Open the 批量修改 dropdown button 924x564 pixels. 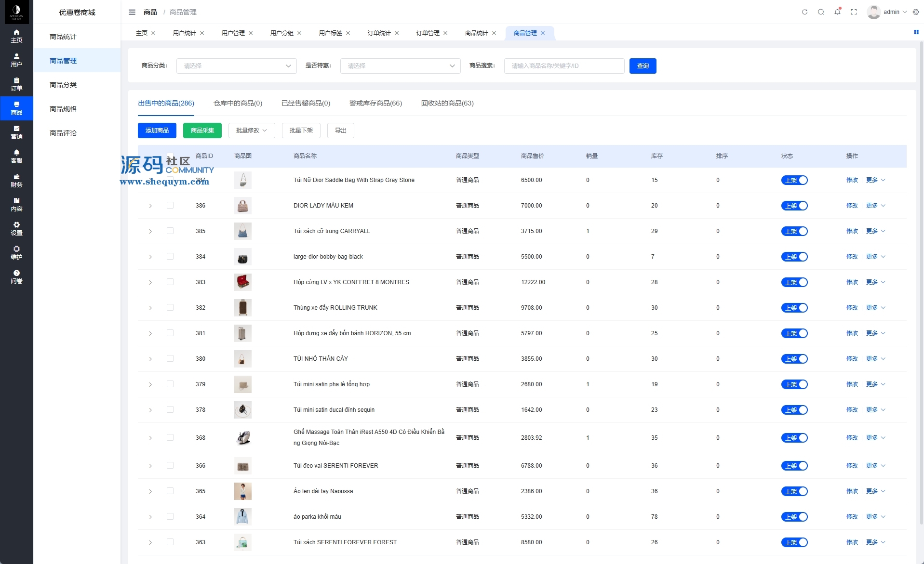pos(252,131)
